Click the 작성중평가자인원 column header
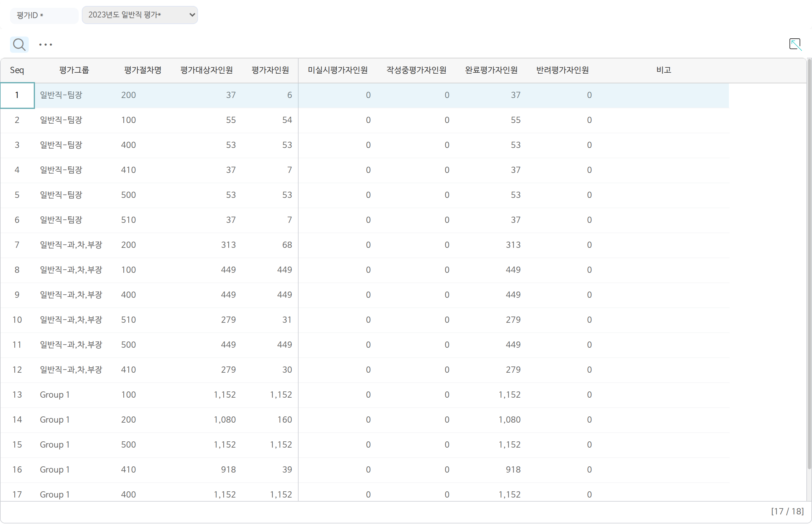 [416, 70]
